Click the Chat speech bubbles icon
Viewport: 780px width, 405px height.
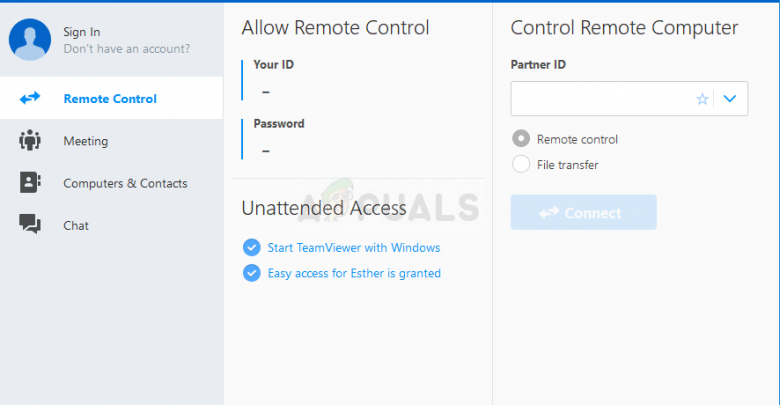(30, 225)
